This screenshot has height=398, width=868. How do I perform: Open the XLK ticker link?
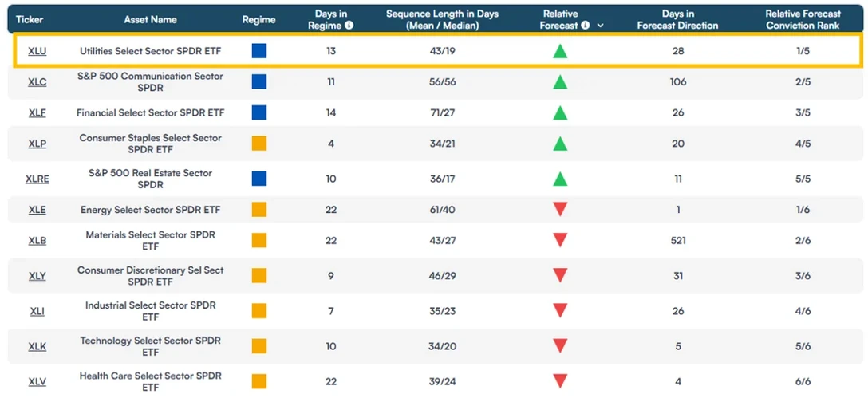[x=37, y=347]
